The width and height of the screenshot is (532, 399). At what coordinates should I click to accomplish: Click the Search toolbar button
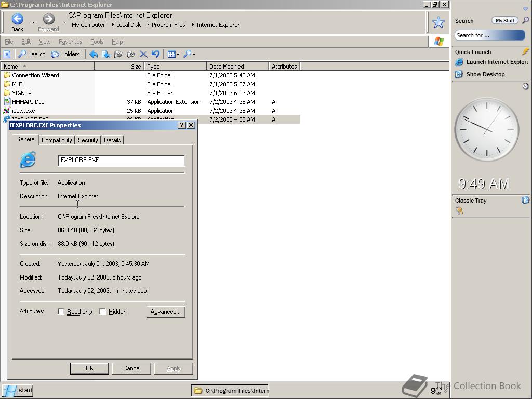coord(32,54)
